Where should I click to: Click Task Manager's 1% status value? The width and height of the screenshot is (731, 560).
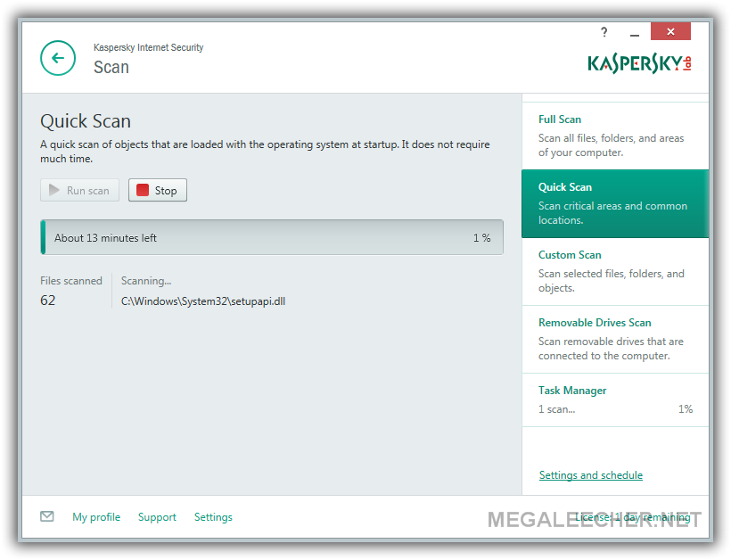[686, 409]
